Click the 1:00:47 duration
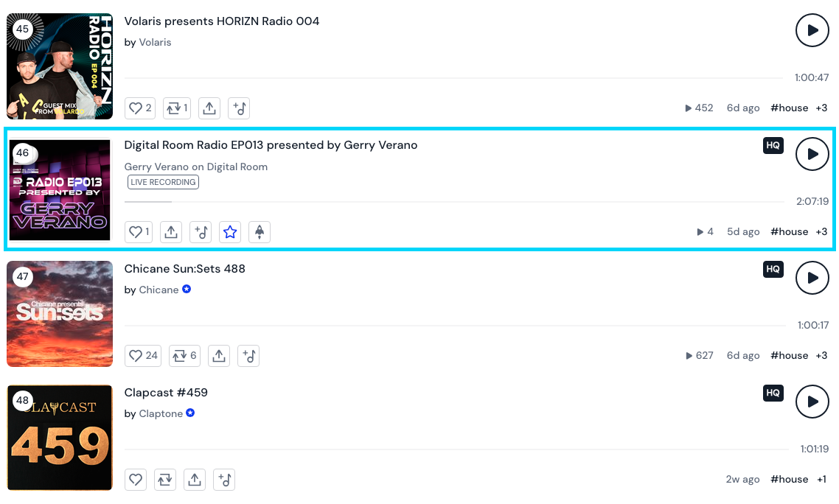Image resolution: width=839 pixels, height=504 pixels. [x=812, y=77]
